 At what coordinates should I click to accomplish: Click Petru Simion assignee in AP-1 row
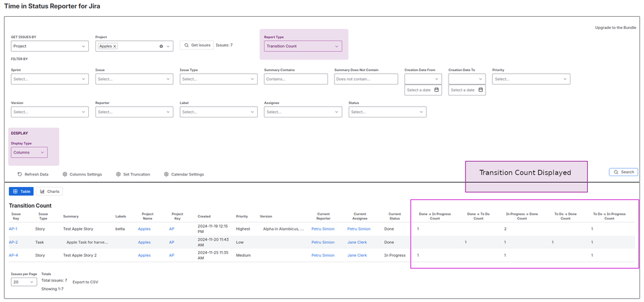(x=358, y=229)
